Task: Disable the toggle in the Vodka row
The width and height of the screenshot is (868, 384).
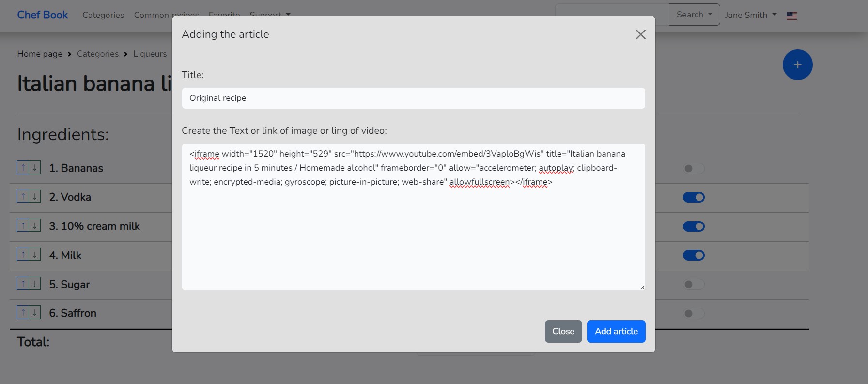Action: (x=693, y=197)
